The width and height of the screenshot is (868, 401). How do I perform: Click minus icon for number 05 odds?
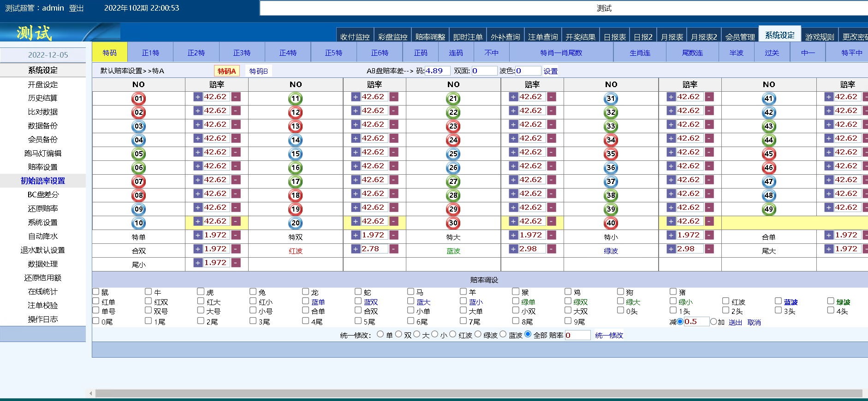click(x=236, y=152)
